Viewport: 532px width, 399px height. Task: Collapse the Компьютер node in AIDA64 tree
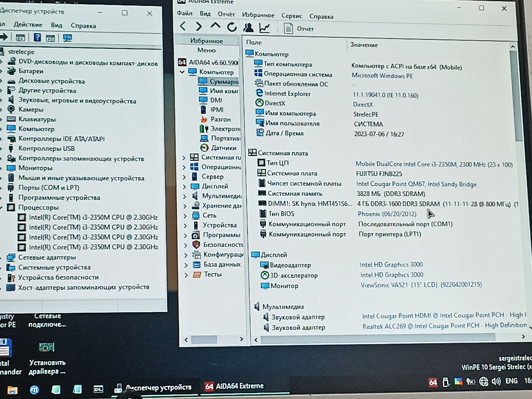pyautogui.click(x=182, y=72)
